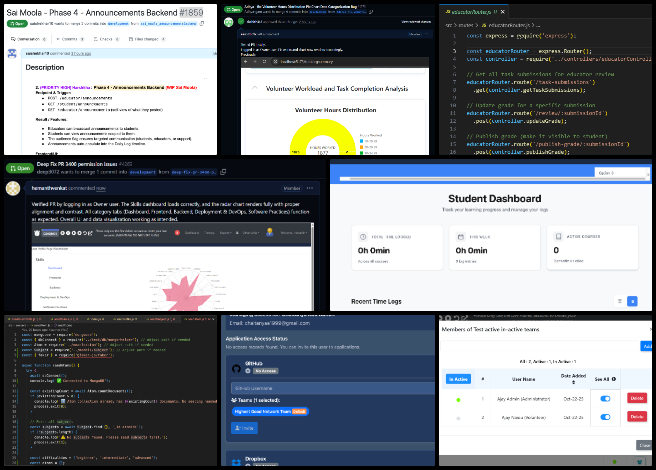Click the GitHub logo icon in access status
Screen dimensions: 656x470
(238, 367)
